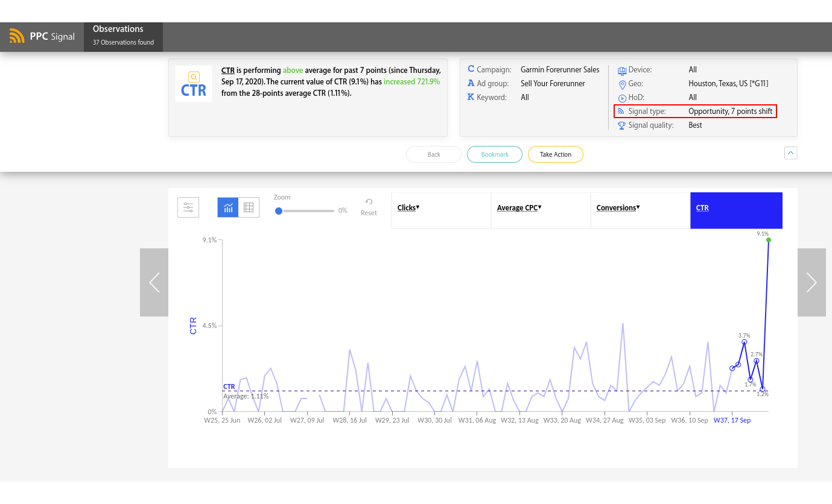Click the W31, 06 Aug axis label
This screenshot has height=504, width=832.
pyautogui.click(x=477, y=420)
